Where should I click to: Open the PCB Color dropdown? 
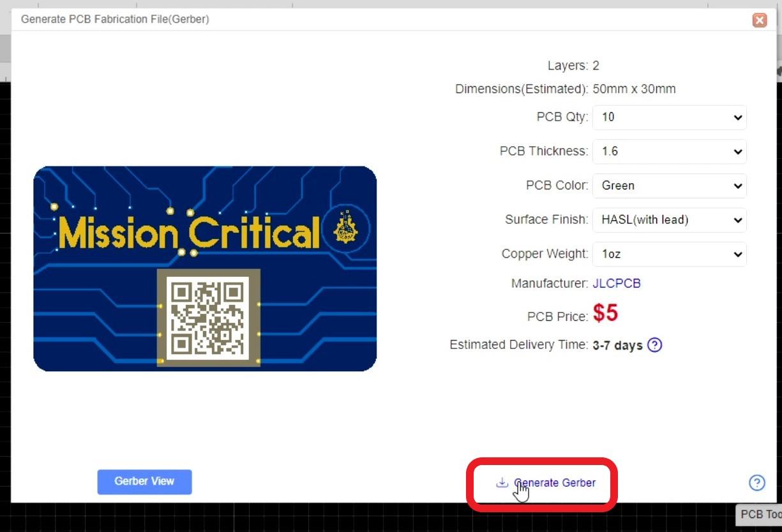click(670, 186)
